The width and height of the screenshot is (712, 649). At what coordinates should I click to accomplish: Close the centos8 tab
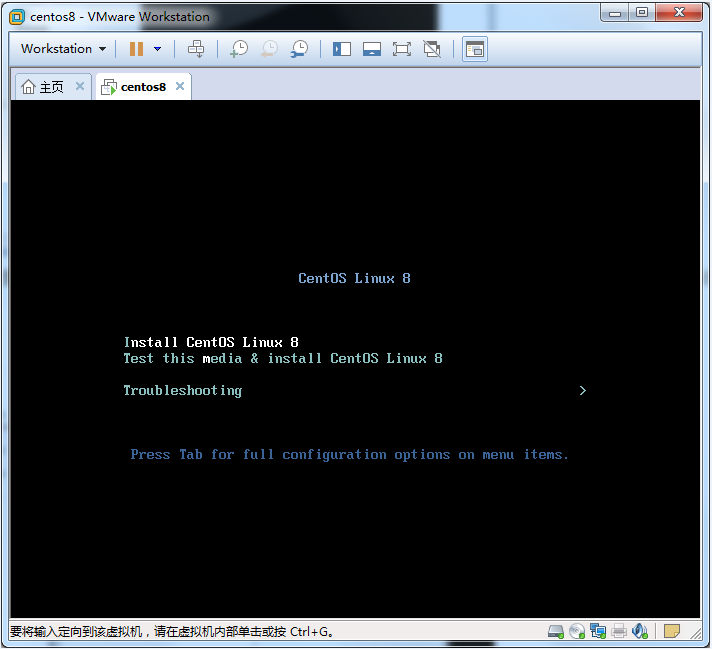point(180,86)
